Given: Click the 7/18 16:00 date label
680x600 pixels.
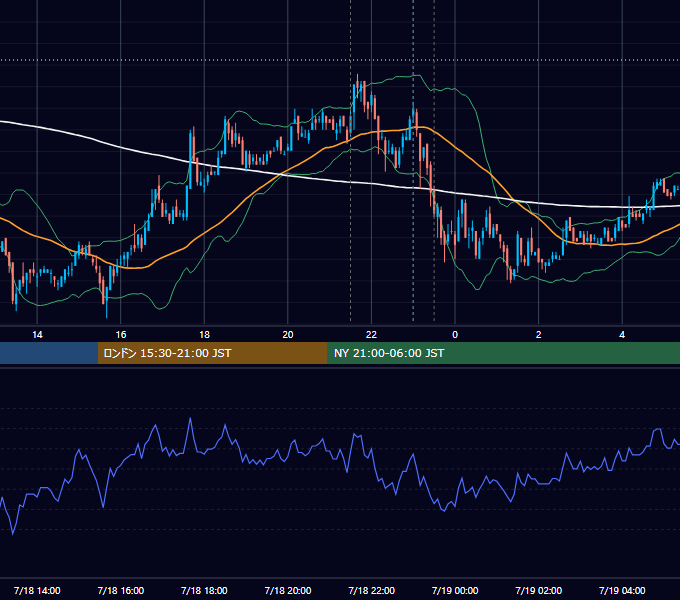Looking at the screenshot, I should (121, 590).
